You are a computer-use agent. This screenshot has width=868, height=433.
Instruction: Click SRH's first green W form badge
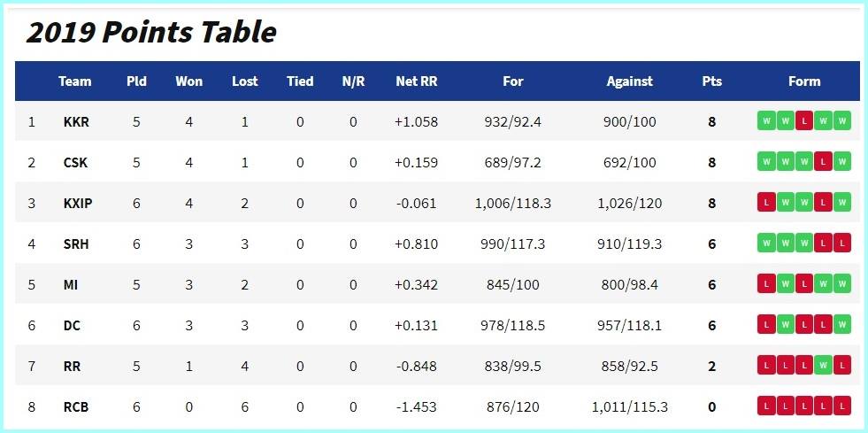766,244
